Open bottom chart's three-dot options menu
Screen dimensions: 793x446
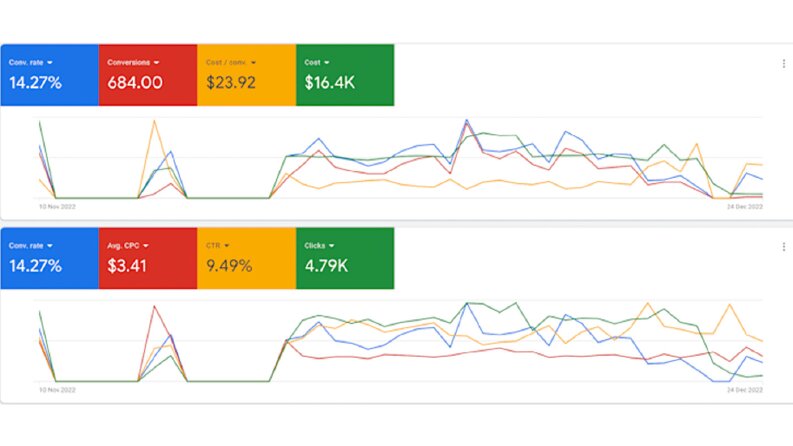click(783, 247)
